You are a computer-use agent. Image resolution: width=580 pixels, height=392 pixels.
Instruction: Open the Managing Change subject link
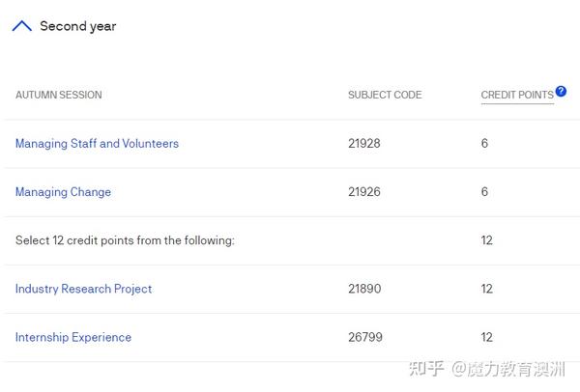(x=63, y=192)
